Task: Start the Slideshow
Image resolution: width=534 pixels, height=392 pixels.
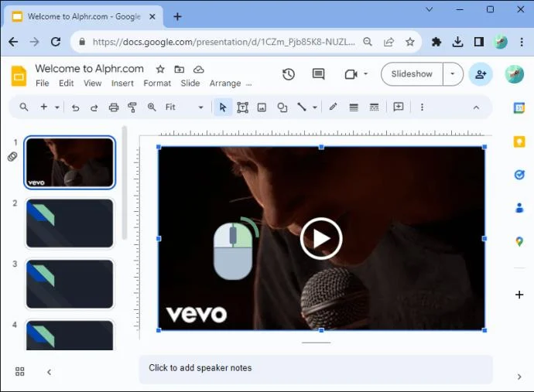Action: [412, 74]
